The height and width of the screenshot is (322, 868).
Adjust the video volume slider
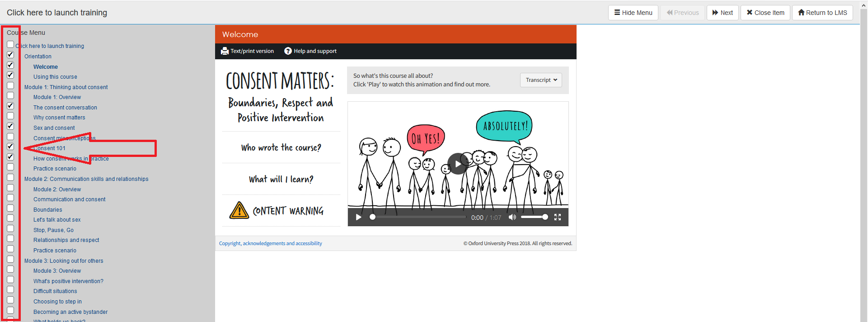click(534, 217)
